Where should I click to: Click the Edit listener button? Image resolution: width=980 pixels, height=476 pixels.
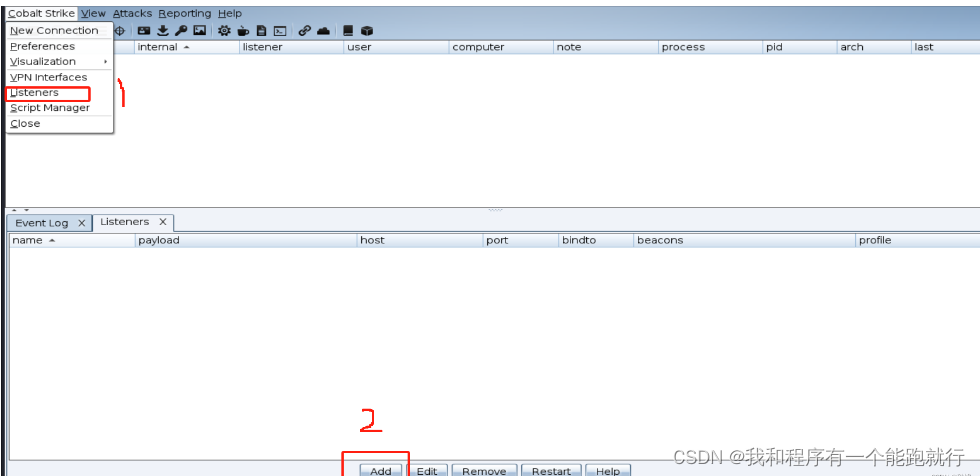427,471
